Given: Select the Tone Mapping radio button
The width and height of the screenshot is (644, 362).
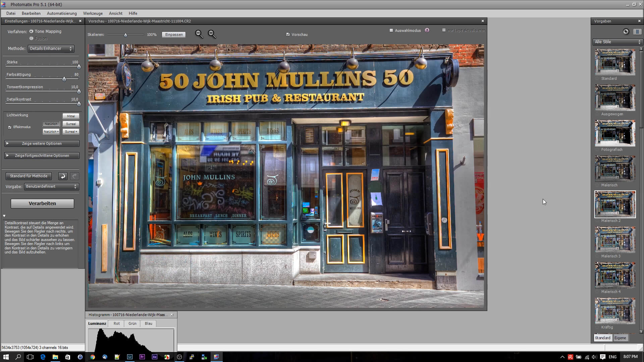Looking at the screenshot, I should coord(31,31).
